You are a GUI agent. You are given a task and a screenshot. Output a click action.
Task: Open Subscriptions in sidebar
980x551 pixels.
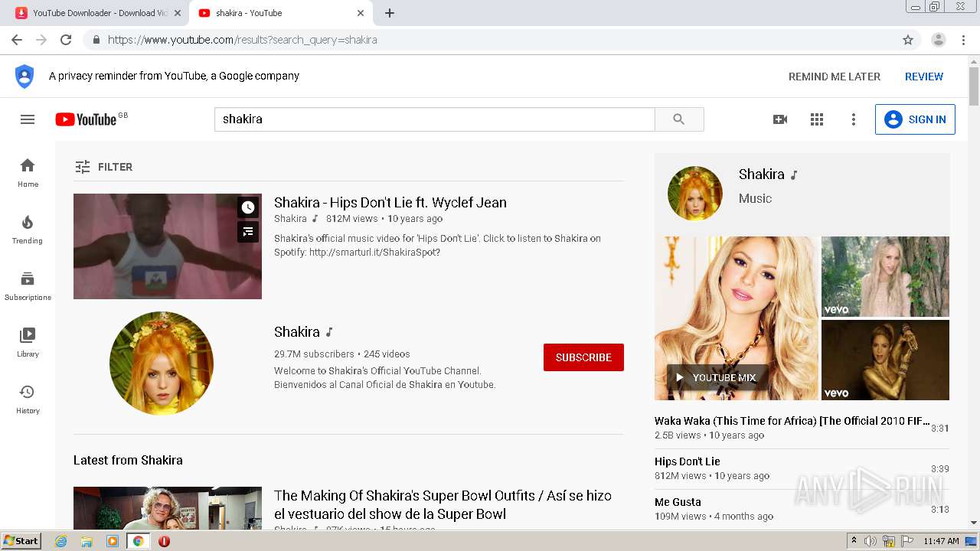pyautogui.click(x=28, y=285)
